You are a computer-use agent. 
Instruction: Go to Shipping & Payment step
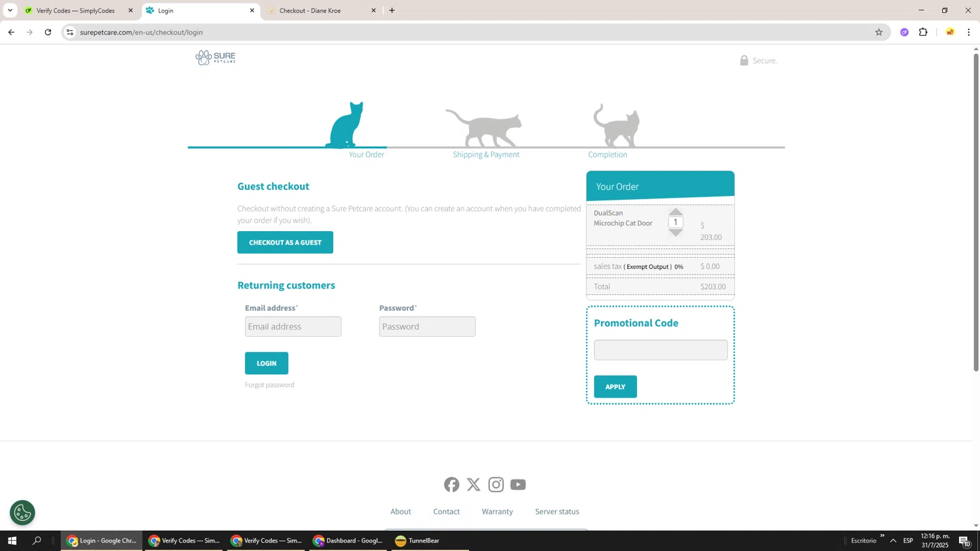(486, 155)
